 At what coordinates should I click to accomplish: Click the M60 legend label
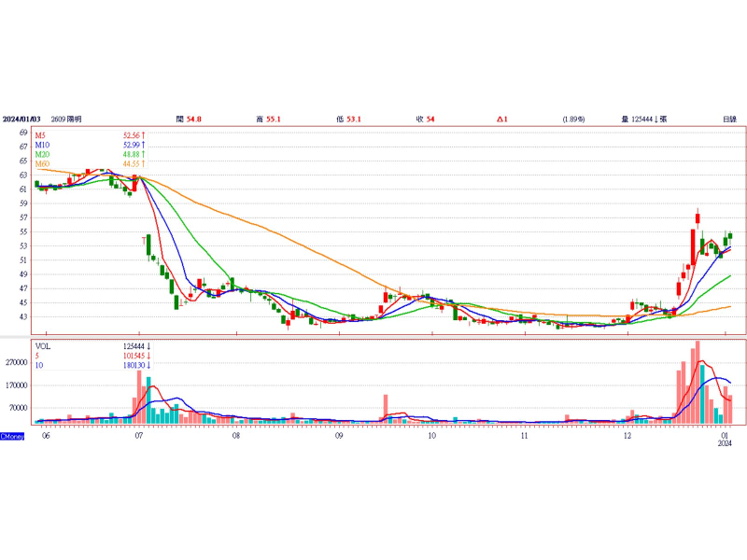pos(42,164)
